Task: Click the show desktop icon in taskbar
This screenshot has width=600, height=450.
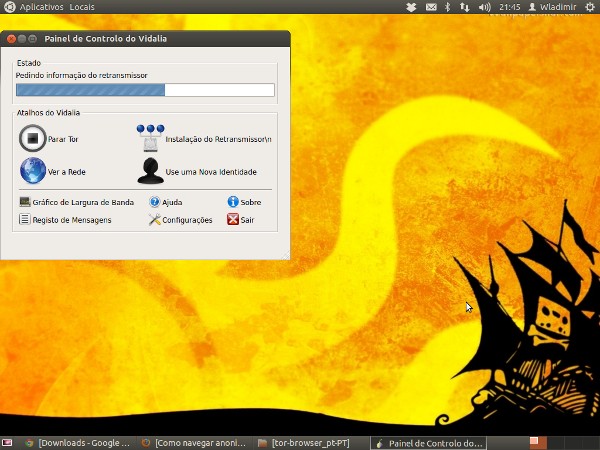Action: point(7,443)
